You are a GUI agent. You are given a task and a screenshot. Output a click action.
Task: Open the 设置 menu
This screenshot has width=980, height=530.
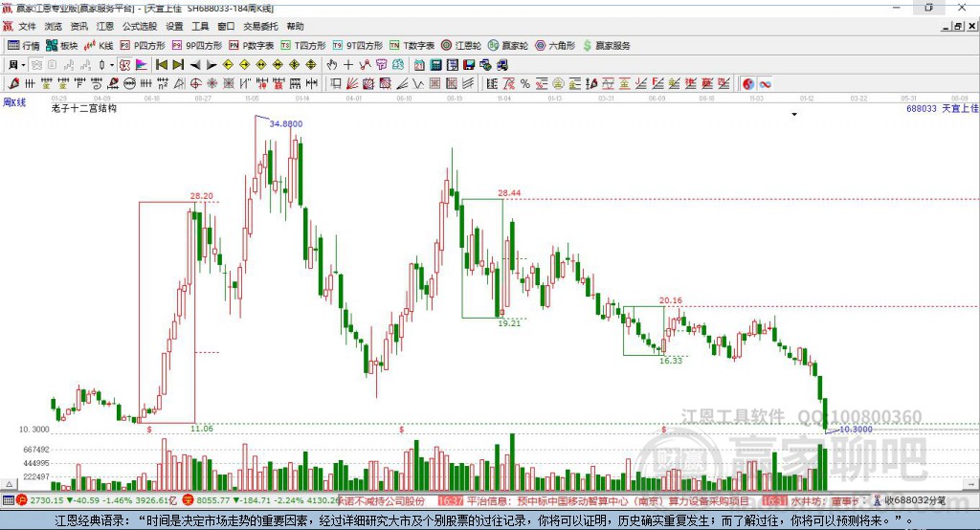[x=174, y=26]
